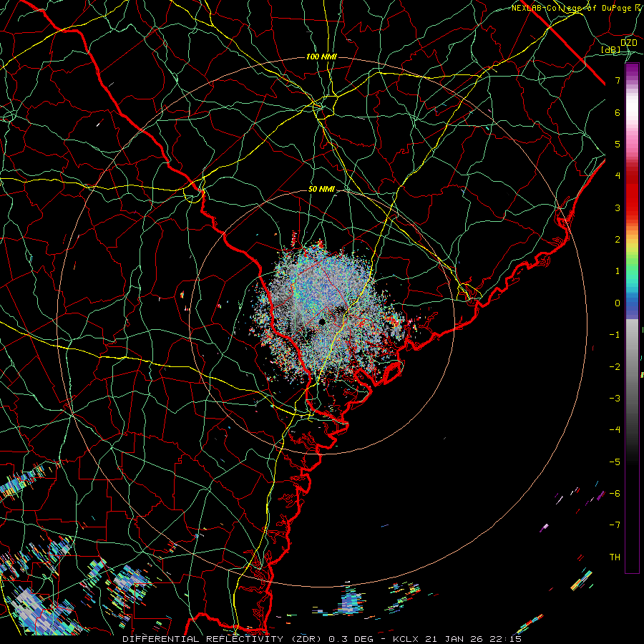This screenshot has width=644, height=644.
Task: Click the [dB] unit label above the color bar
Action: coord(611,50)
